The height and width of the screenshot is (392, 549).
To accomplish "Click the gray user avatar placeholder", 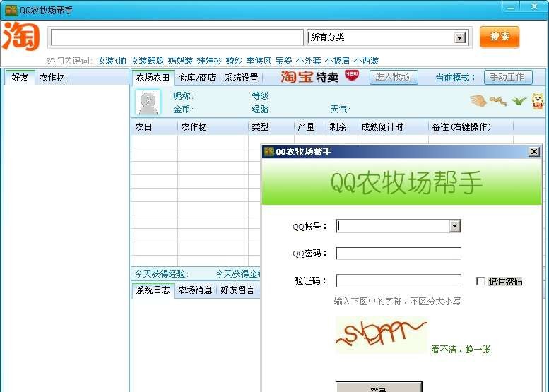I will 148,102.
